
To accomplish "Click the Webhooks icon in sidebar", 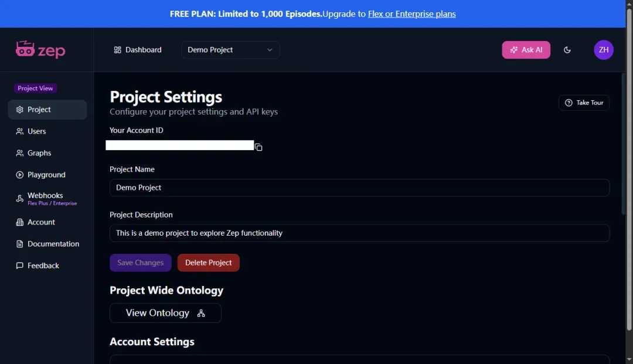I will coord(20,199).
